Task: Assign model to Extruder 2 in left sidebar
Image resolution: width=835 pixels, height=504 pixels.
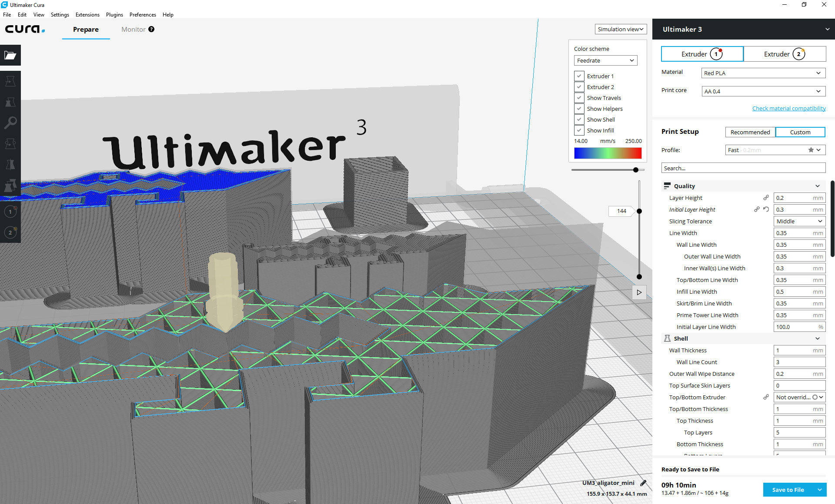Action: pos(10,232)
